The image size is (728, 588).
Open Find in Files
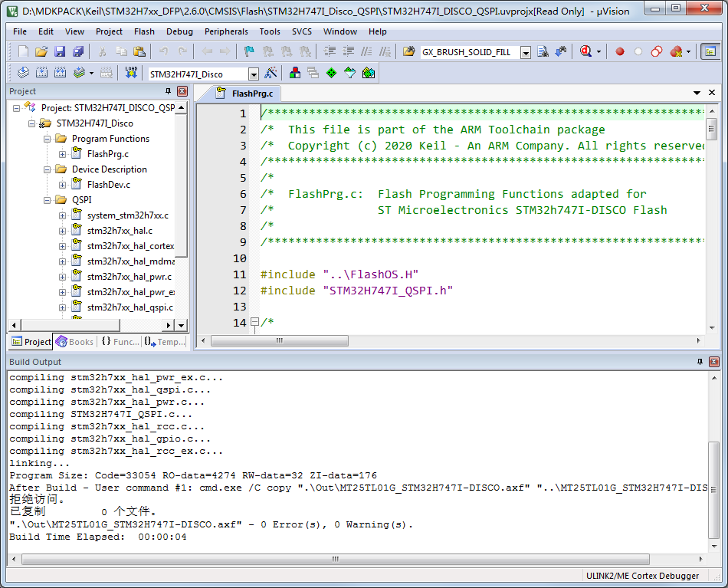[408, 51]
